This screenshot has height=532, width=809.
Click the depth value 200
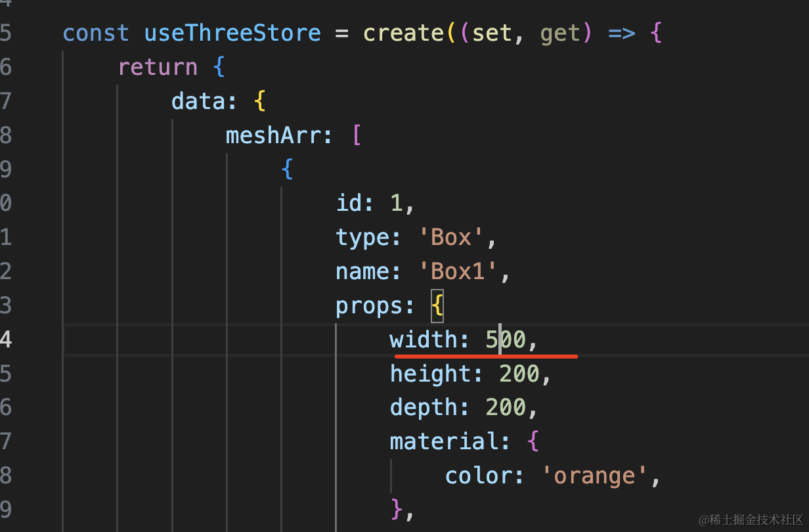(x=506, y=408)
